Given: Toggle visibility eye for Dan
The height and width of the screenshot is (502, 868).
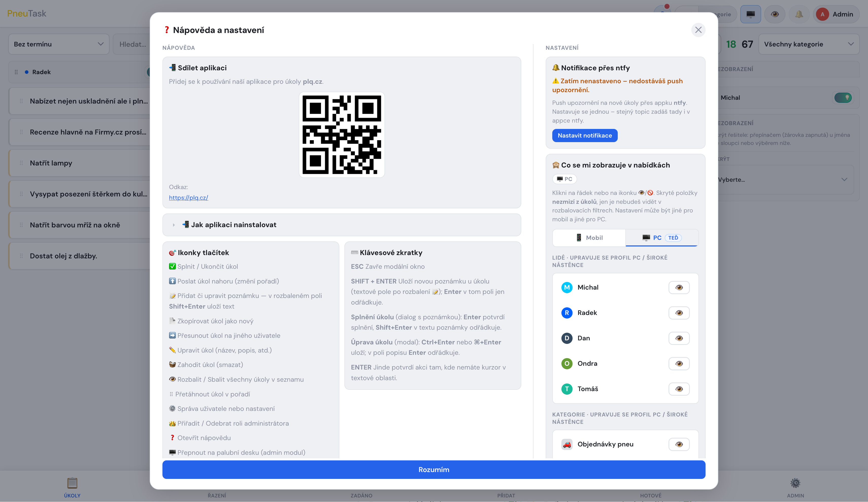Looking at the screenshot, I should click(679, 338).
